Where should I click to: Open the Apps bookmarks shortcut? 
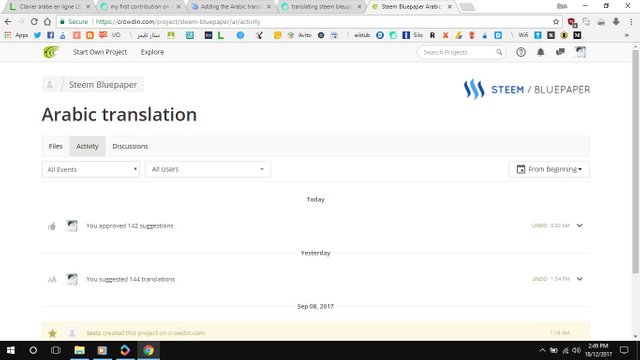coord(16,36)
